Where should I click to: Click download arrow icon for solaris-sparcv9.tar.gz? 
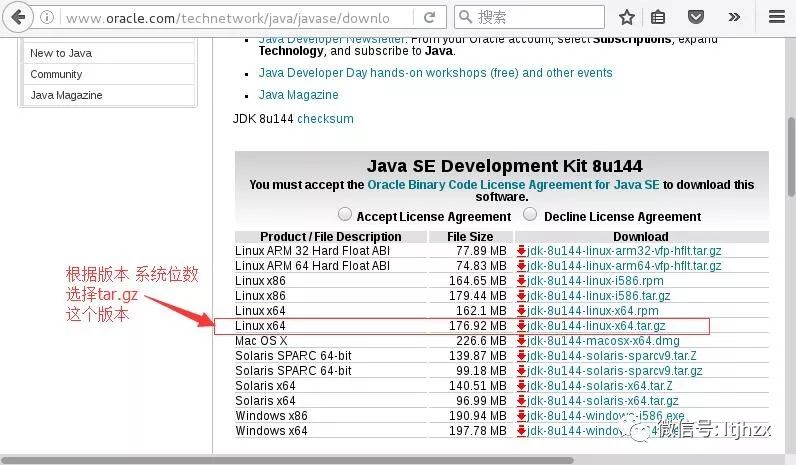(521, 371)
